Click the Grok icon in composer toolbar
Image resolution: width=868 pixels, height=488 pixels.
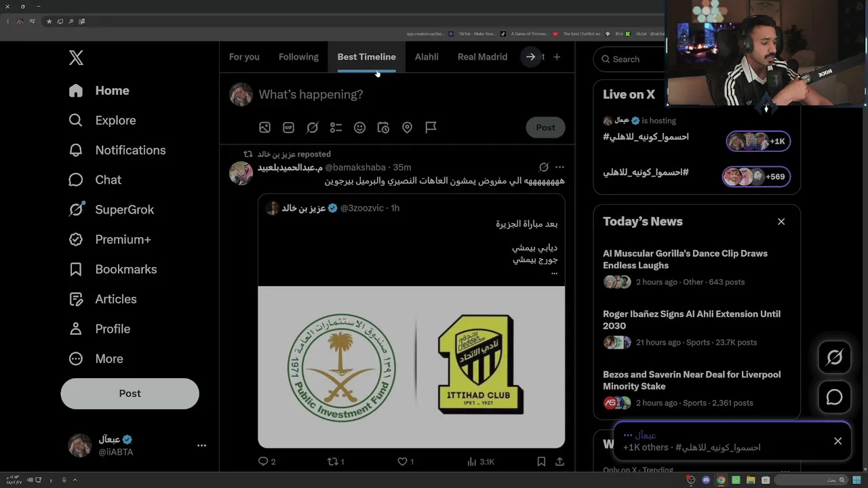[x=312, y=127]
